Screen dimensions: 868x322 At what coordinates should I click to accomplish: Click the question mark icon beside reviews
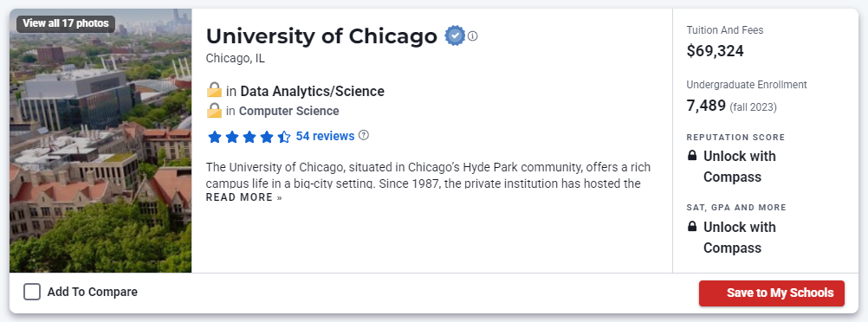pyautogui.click(x=363, y=135)
